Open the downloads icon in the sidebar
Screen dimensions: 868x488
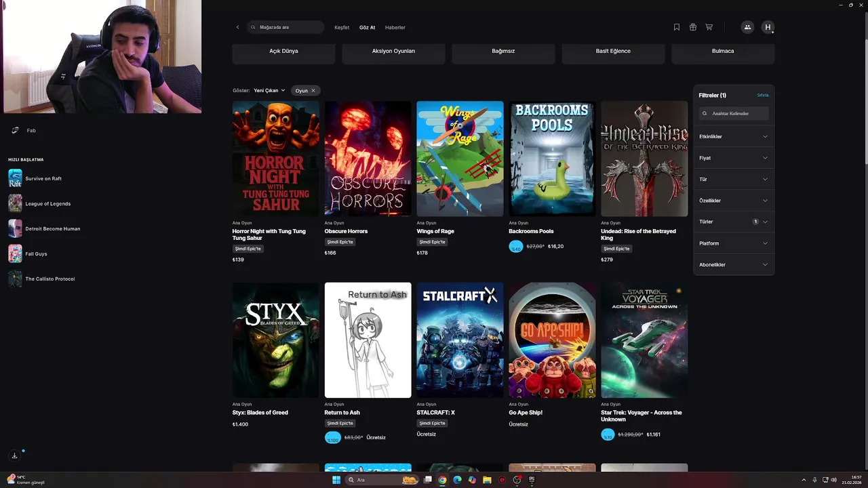[x=14, y=455]
